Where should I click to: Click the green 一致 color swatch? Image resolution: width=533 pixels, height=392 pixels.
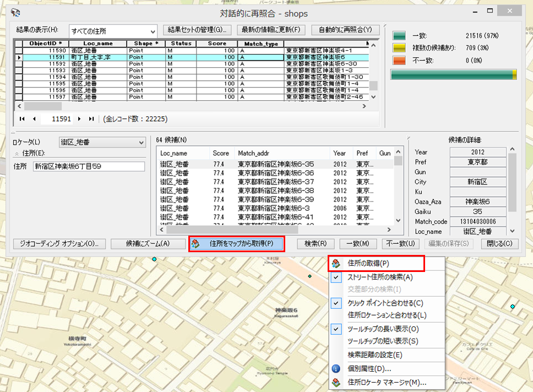(399, 35)
